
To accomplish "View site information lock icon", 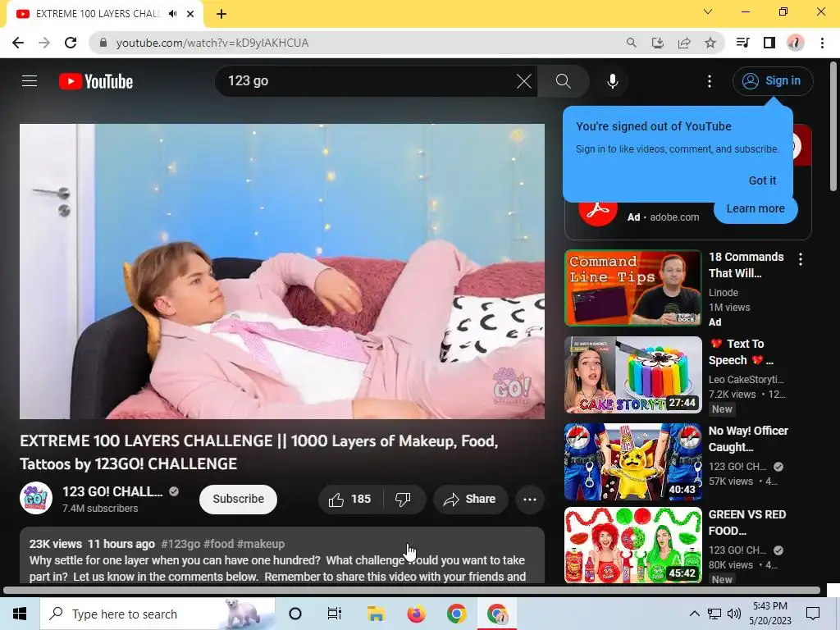I will (103, 43).
